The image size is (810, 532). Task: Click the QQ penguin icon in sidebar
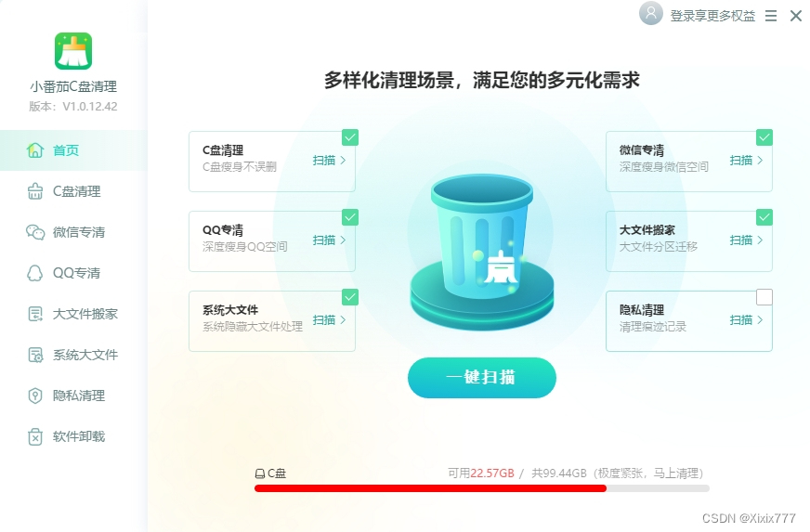(35, 273)
